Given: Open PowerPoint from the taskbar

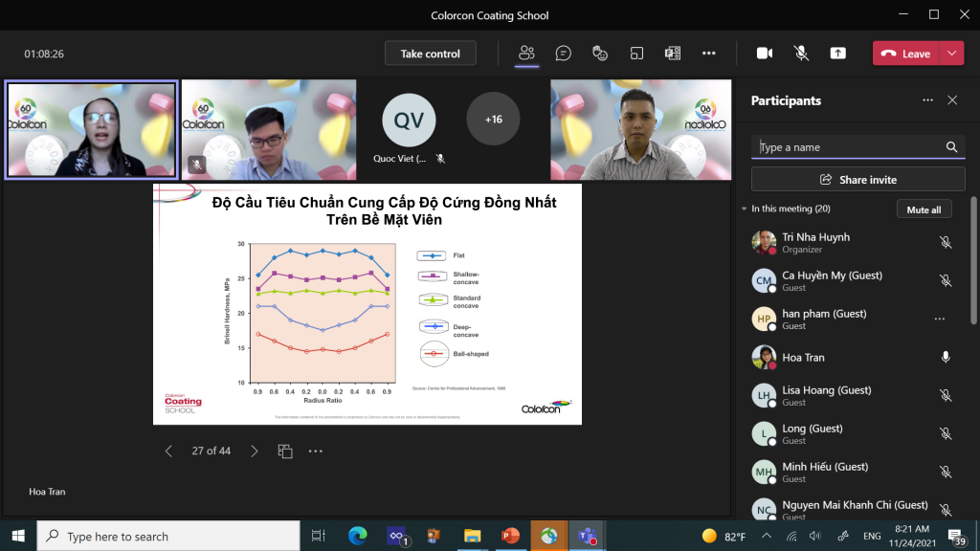Looking at the screenshot, I should (510, 536).
